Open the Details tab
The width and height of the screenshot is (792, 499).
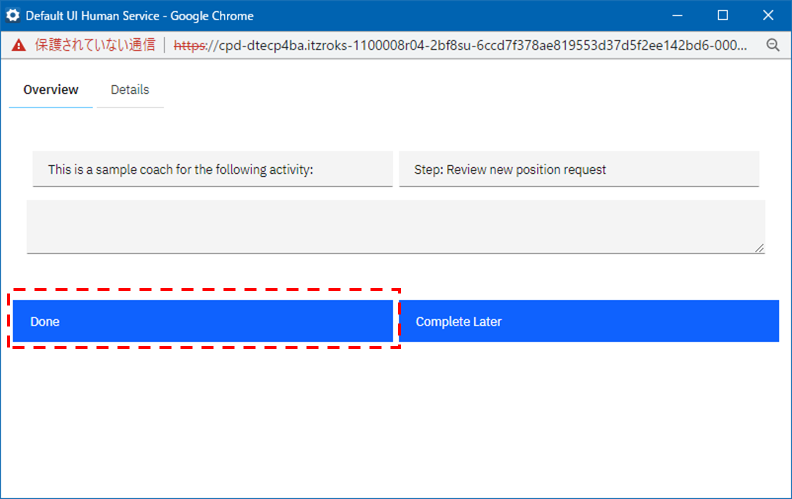pyautogui.click(x=130, y=90)
